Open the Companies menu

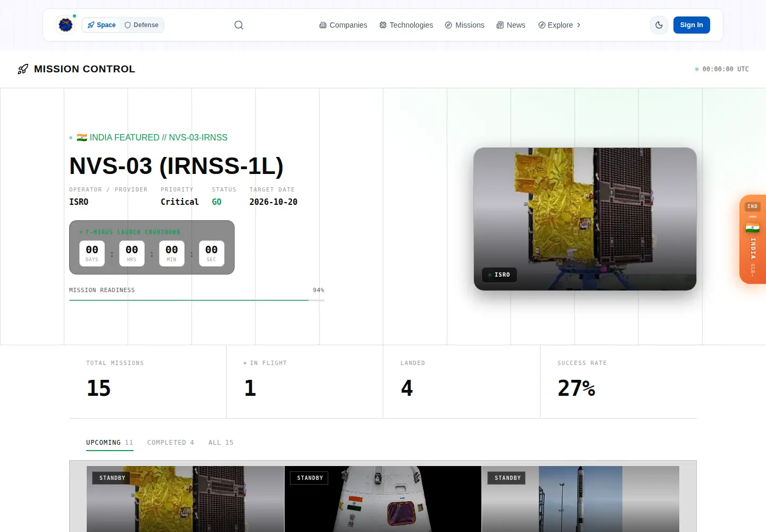pos(343,25)
